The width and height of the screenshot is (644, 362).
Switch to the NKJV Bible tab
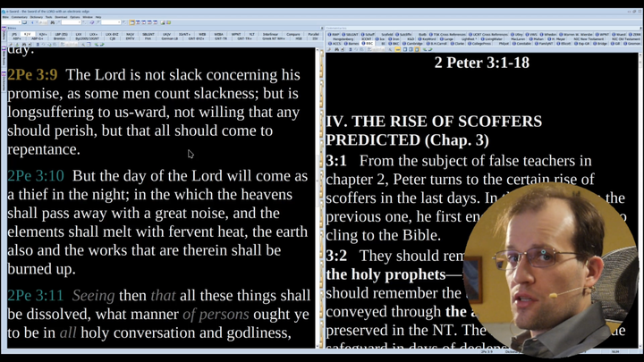point(130,35)
